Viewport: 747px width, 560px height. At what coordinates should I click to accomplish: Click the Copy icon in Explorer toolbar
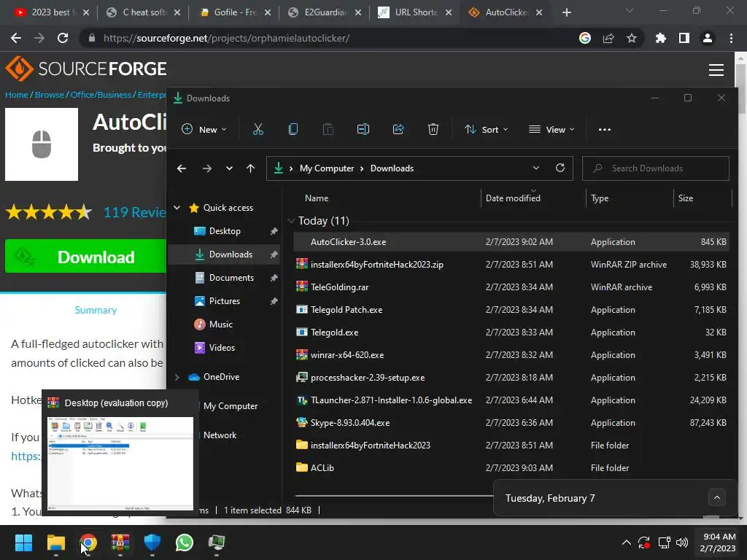point(293,129)
